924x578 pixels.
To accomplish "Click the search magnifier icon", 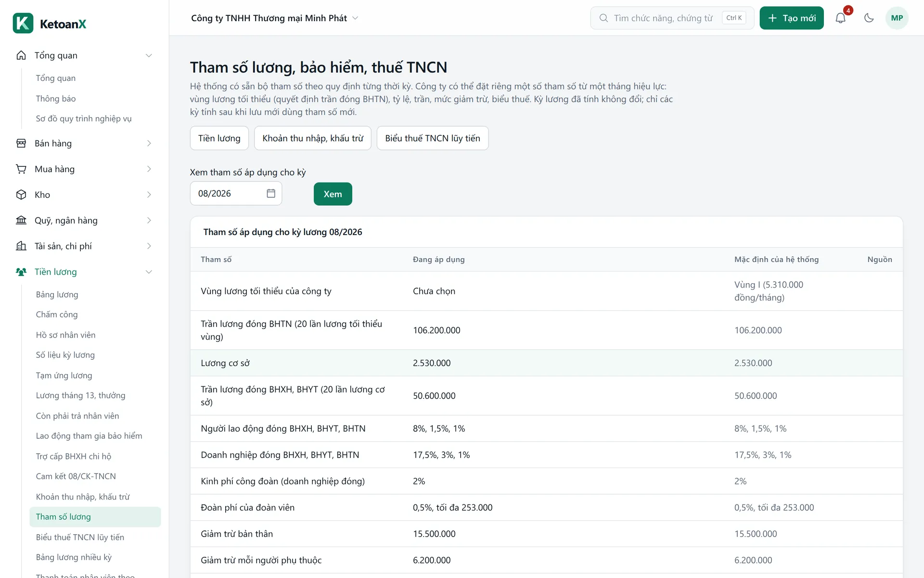I will [x=603, y=18].
